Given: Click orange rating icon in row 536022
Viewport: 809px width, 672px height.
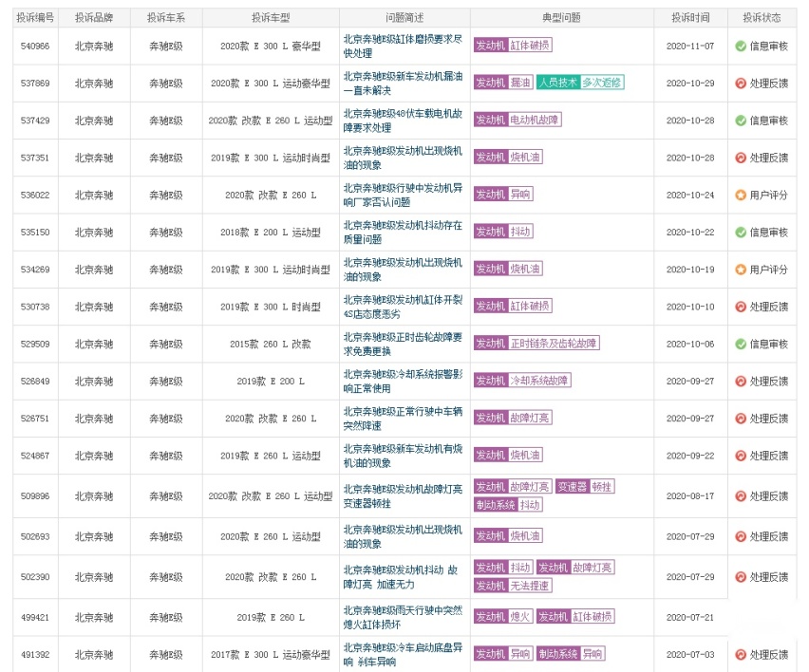Looking at the screenshot, I should pos(741,195).
